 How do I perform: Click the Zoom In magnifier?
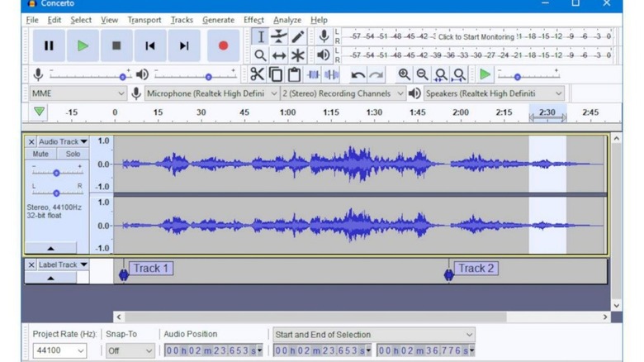pos(404,74)
